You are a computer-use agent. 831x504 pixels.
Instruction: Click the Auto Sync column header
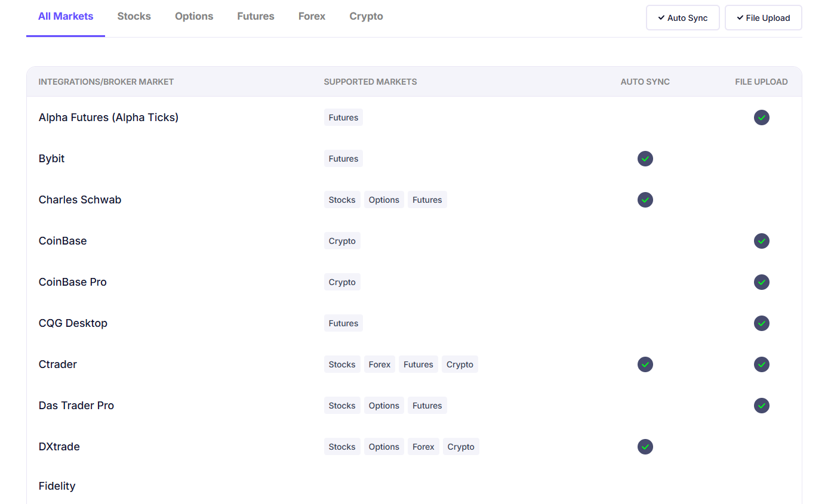(x=645, y=82)
